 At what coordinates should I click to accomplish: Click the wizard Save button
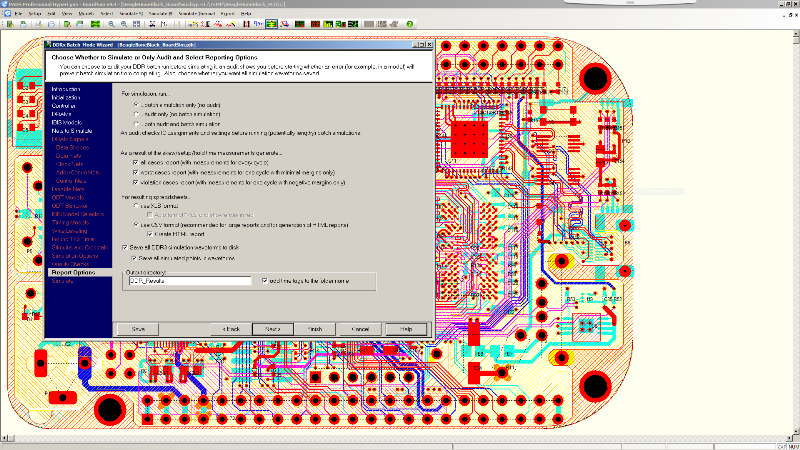tap(138, 329)
